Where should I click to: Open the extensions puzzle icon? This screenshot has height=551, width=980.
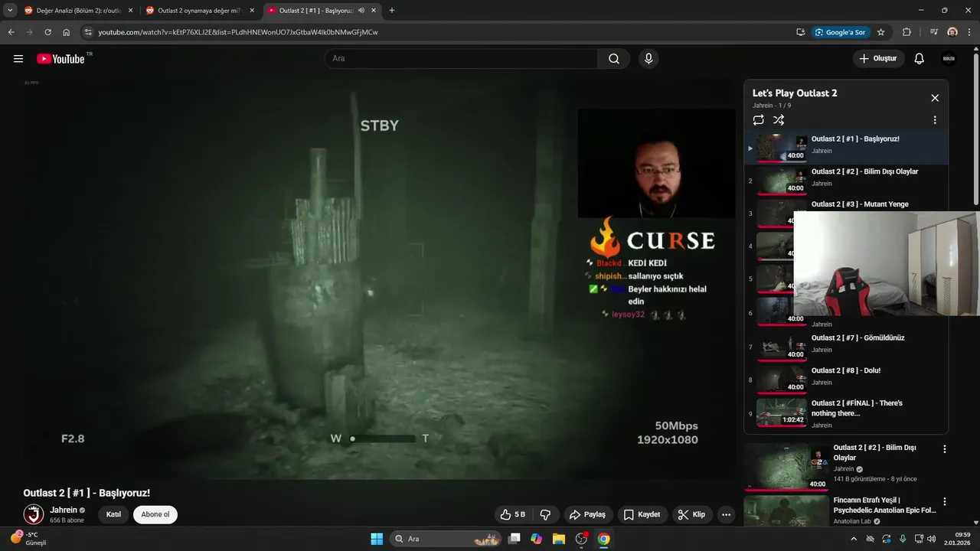point(907,32)
